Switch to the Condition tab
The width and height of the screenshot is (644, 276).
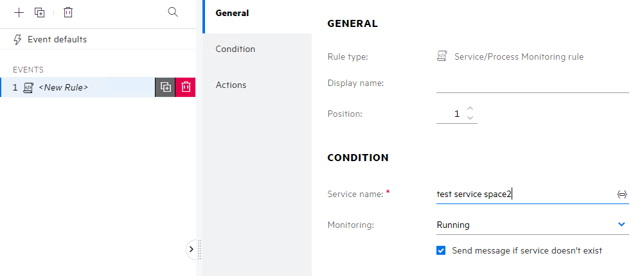click(235, 49)
